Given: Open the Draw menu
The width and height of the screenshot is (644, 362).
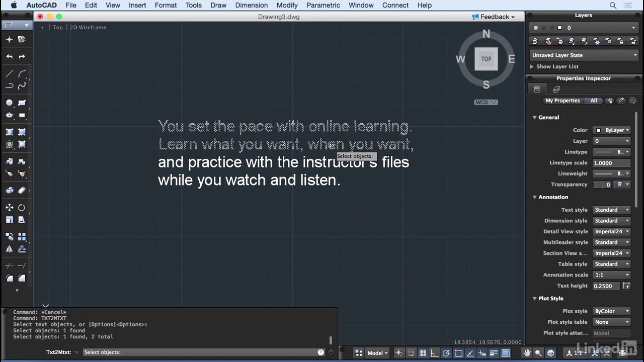Looking at the screenshot, I should 218,5.
